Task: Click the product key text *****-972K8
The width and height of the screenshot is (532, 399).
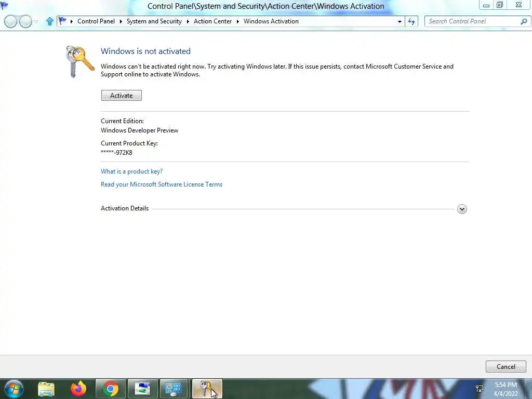Action: [x=116, y=153]
